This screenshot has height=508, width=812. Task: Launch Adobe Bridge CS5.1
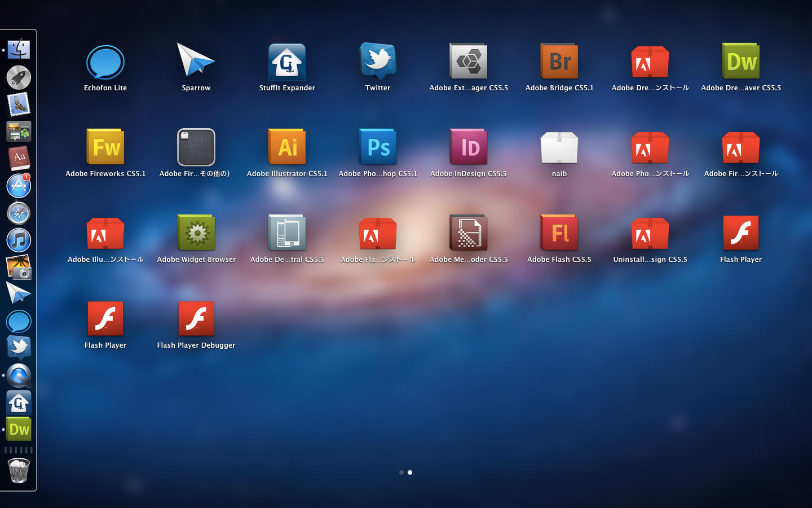pos(559,61)
